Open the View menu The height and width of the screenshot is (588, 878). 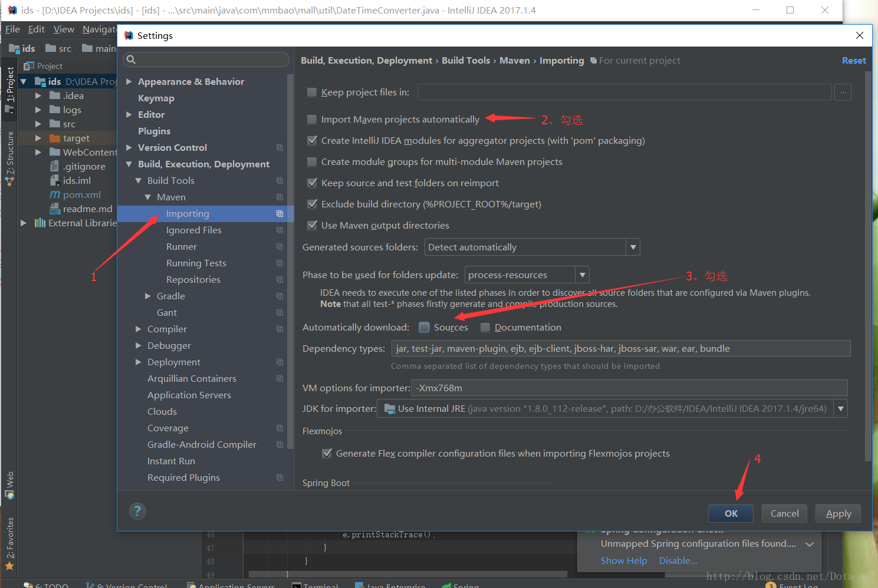64,29
